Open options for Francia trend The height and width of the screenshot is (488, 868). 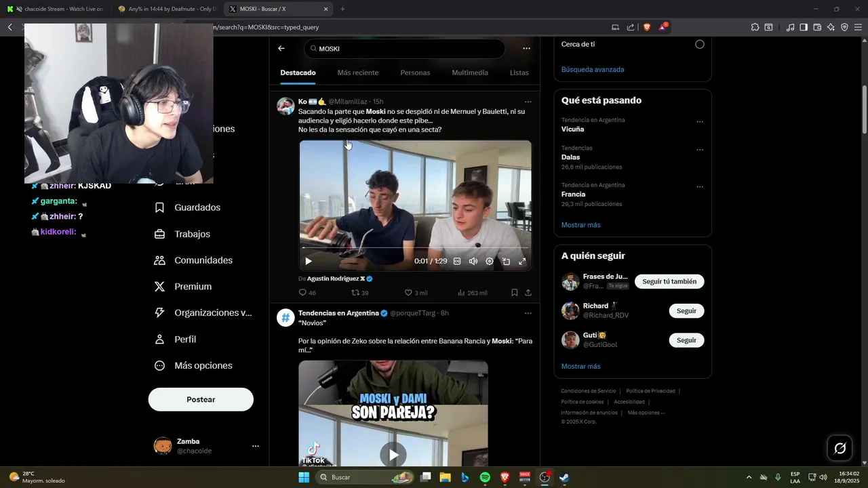tap(700, 187)
